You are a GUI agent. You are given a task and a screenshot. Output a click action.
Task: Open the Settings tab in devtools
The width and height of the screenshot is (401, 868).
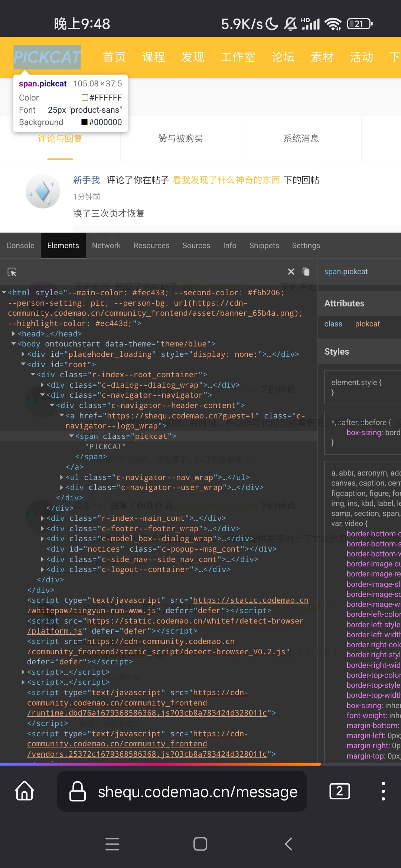[x=306, y=246]
